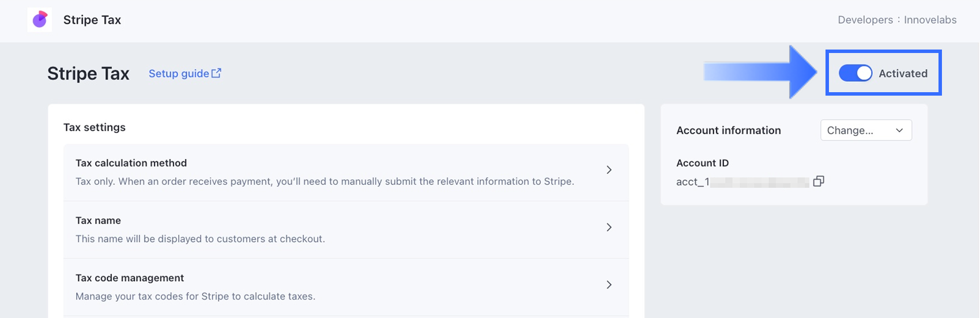
Task: Copy the account ID using copy icon
Action: click(x=819, y=181)
